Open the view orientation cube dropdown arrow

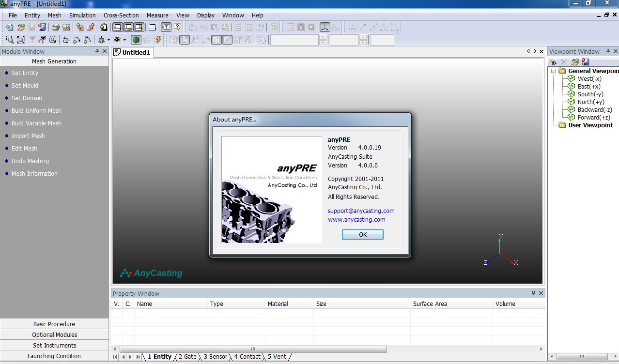(108, 40)
